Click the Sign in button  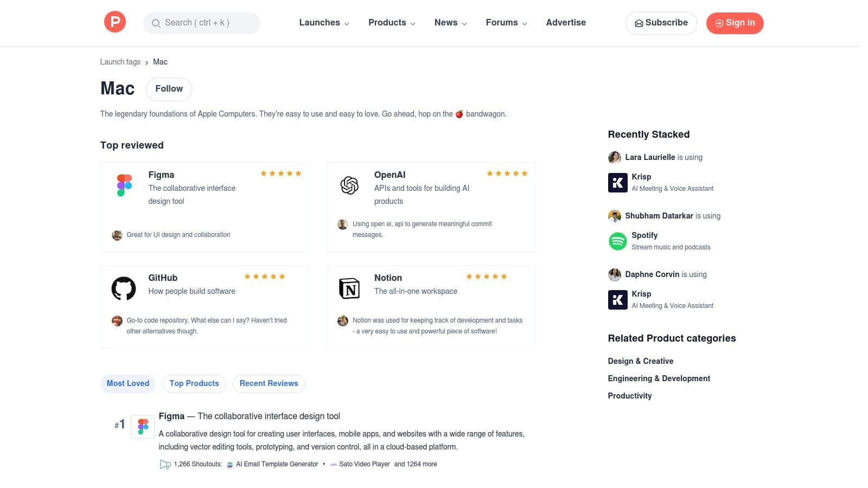[735, 23]
